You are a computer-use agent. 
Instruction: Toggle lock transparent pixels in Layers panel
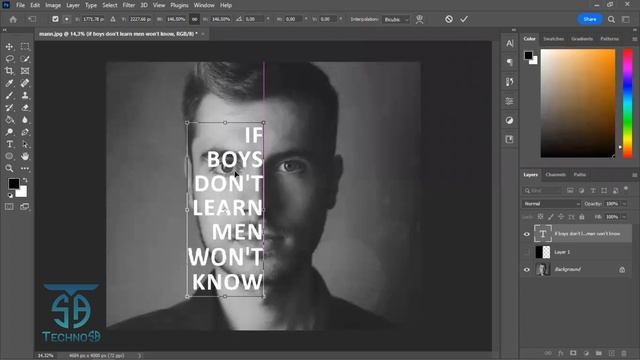(x=540, y=217)
